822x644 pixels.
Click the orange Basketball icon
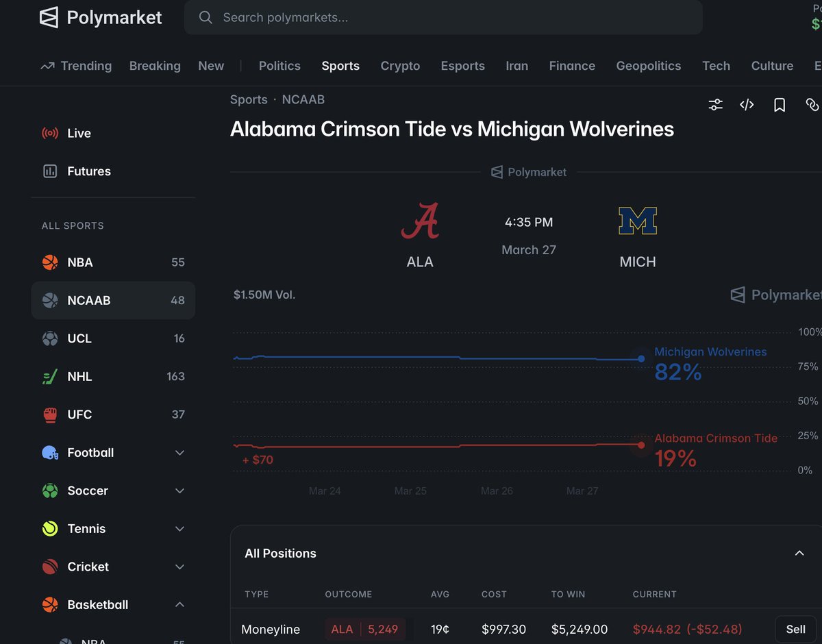[50, 605]
